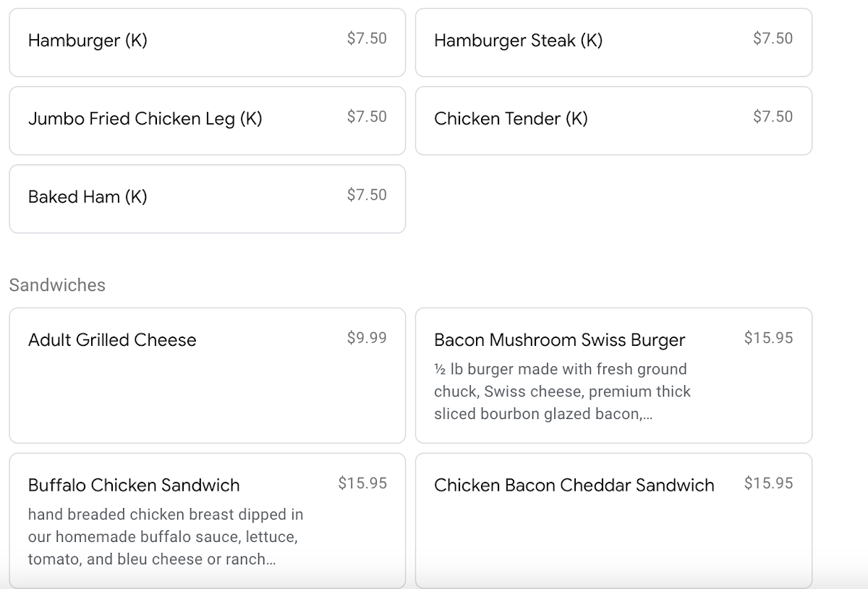Open the Chicken Bacon Cheddar Sandwich item

(x=613, y=521)
